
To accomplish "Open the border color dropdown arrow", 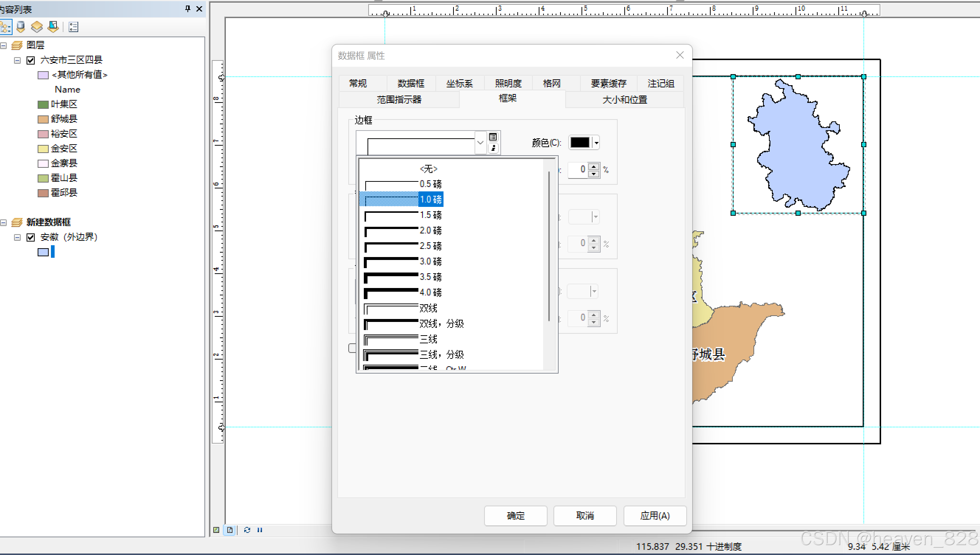I will 596,143.
